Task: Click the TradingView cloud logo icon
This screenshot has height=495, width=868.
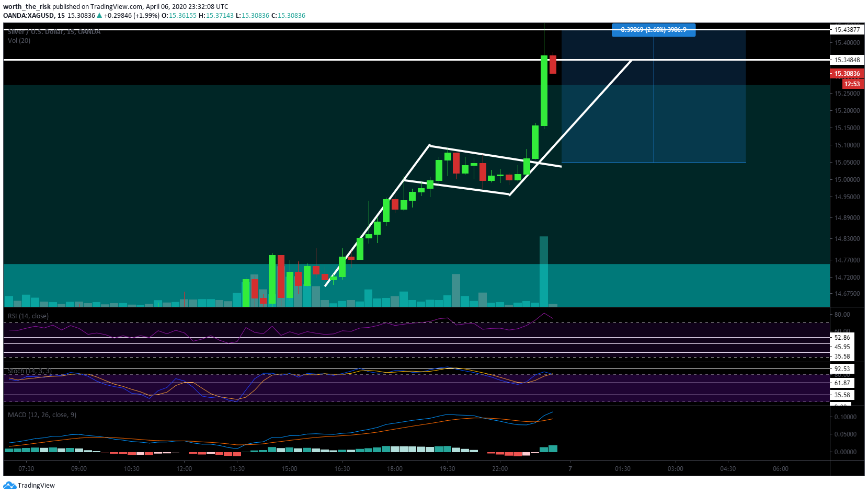Action: tap(9, 486)
